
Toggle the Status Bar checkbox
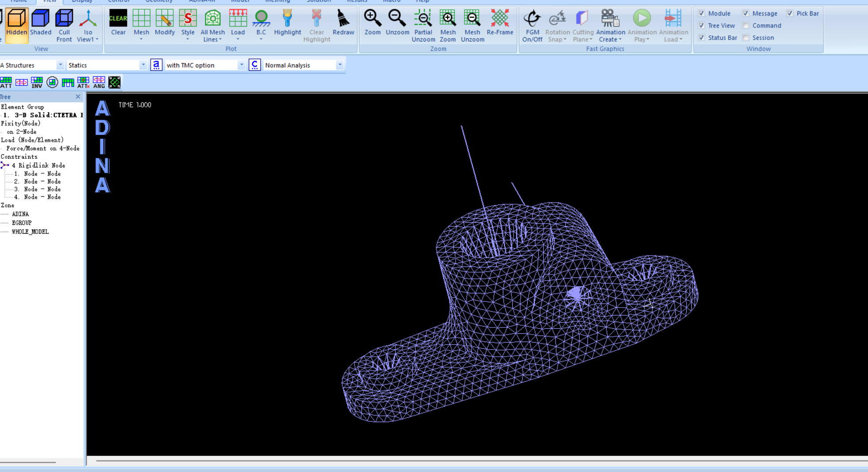(x=701, y=38)
